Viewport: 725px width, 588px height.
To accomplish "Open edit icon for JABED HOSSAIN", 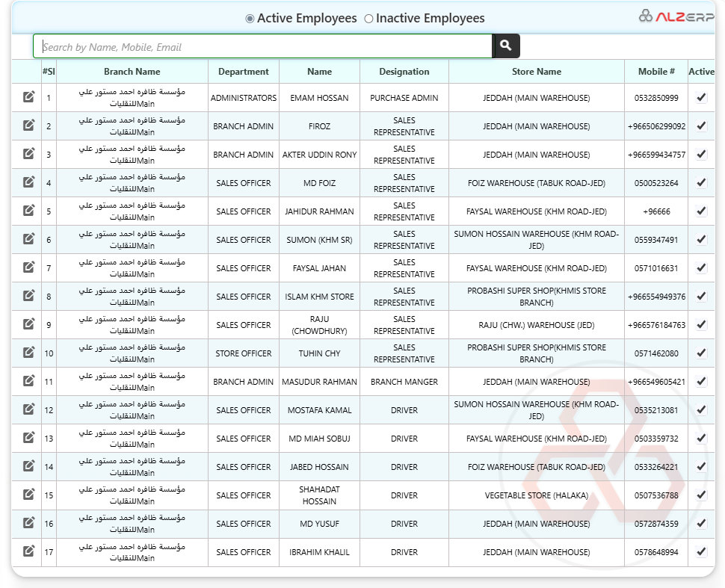I will pyautogui.click(x=28, y=466).
